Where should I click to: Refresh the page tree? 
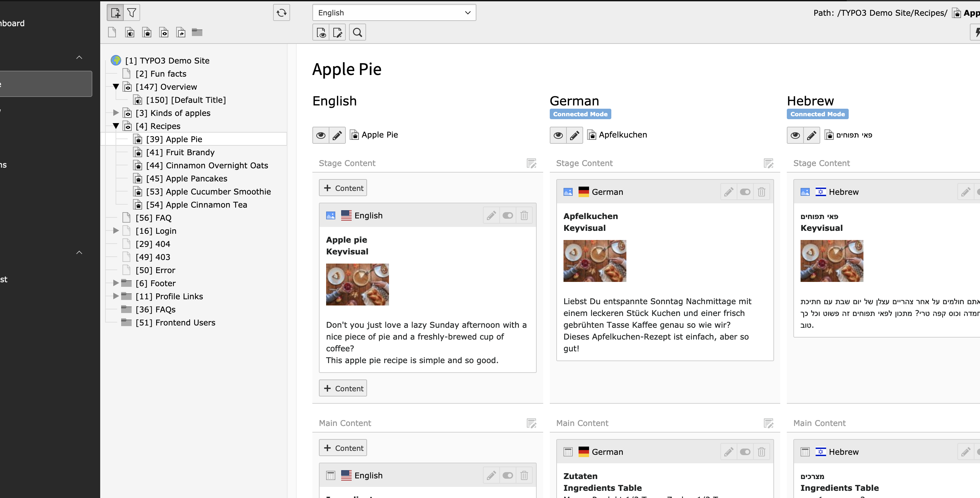point(282,12)
